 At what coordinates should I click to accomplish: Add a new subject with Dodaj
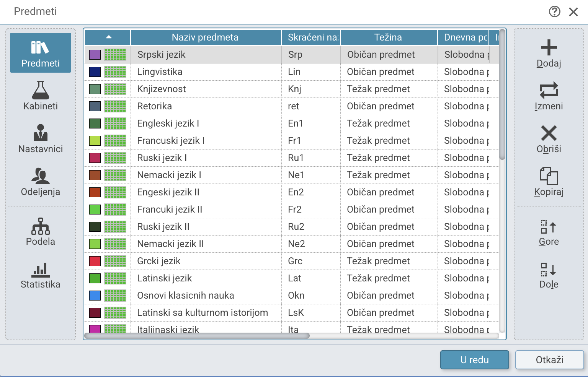point(549,54)
